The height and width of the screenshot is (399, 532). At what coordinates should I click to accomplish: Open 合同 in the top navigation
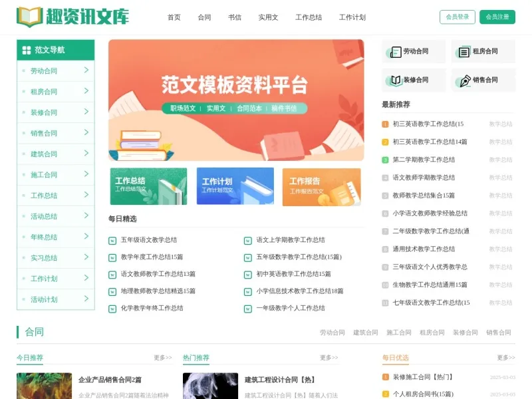(204, 17)
